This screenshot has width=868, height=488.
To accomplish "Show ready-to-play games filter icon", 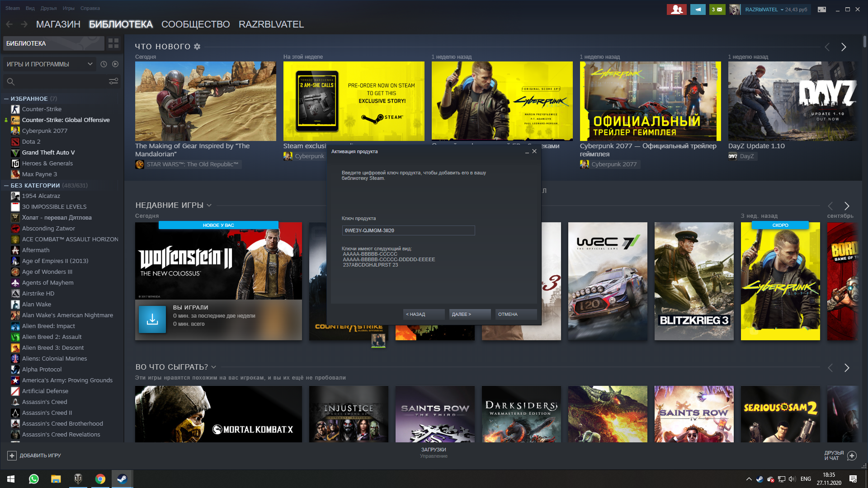I will coord(115,64).
